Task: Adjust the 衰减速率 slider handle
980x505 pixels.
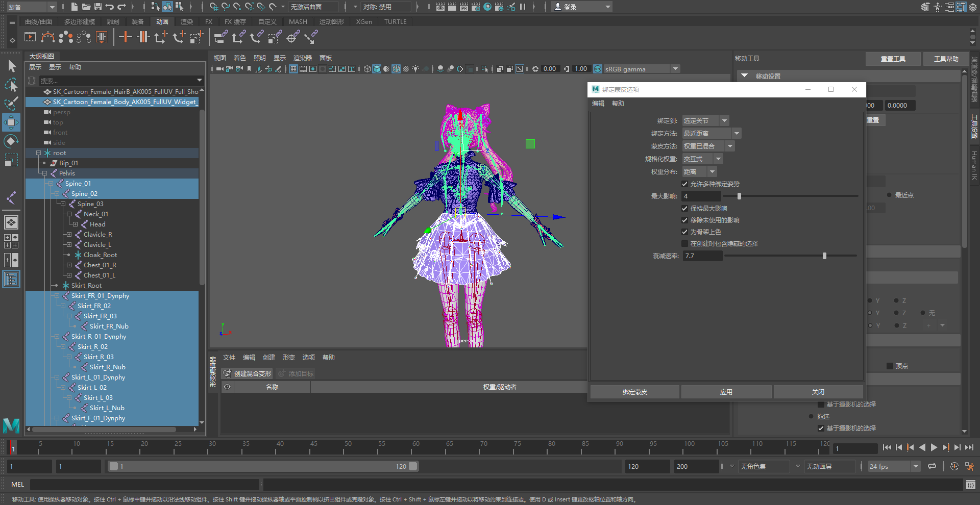Action: [824, 256]
